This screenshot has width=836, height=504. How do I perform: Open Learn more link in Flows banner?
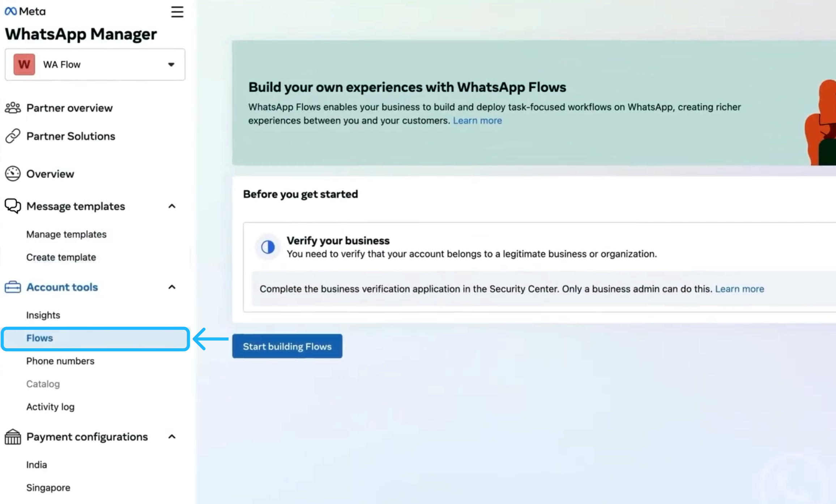tap(477, 121)
